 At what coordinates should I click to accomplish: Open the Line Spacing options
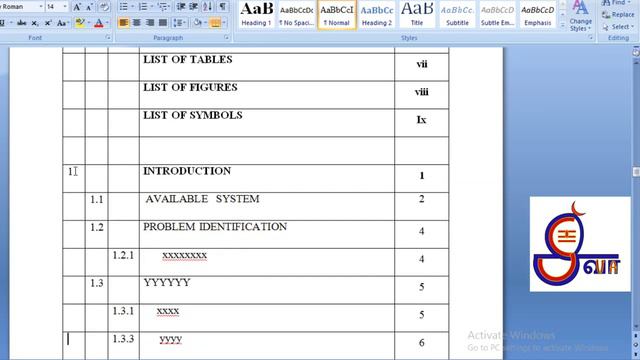pyautogui.click(x=180, y=23)
